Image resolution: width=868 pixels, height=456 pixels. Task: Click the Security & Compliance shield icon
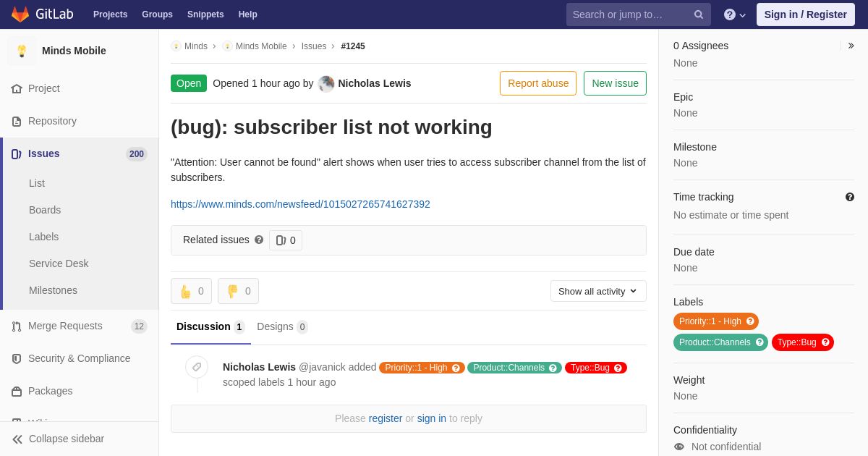[17, 358]
